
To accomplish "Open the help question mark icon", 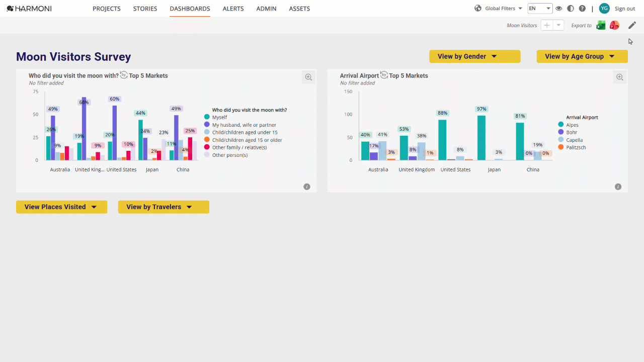I will [582, 9].
